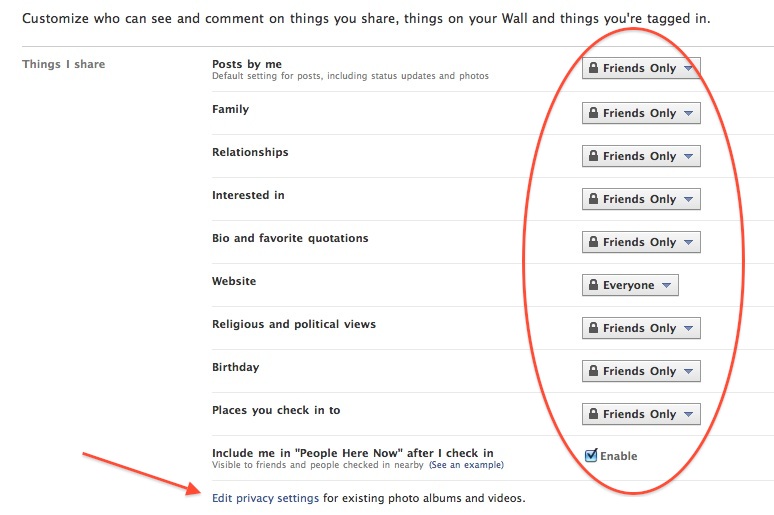The width and height of the screenshot is (774, 515).
Task: Click lock icon on Family privacy button
Action: (593, 113)
